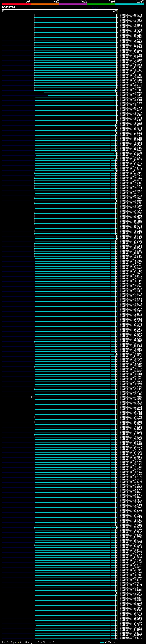
Task: Select the UniRef100_Q40956 label
Action: tap(131, 98)
